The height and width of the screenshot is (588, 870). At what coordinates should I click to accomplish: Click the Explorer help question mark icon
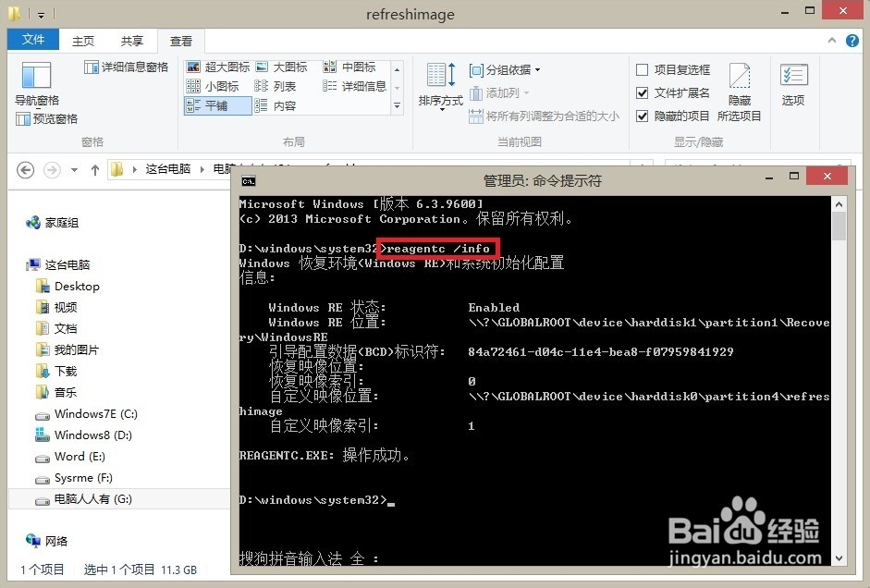click(x=852, y=41)
